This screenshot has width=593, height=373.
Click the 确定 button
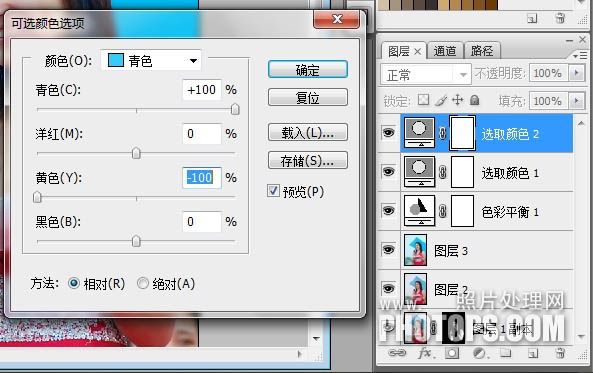[x=307, y=70]
